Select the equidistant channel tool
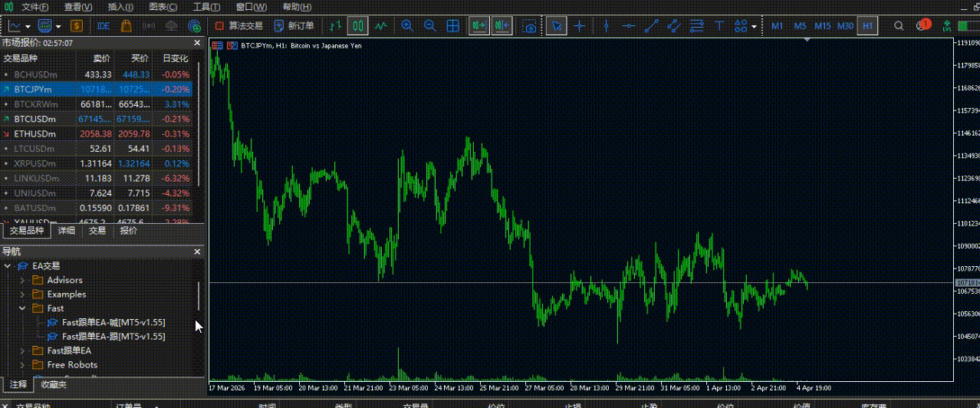The width and height of the screenshot is (980, 408). [674, 25]
